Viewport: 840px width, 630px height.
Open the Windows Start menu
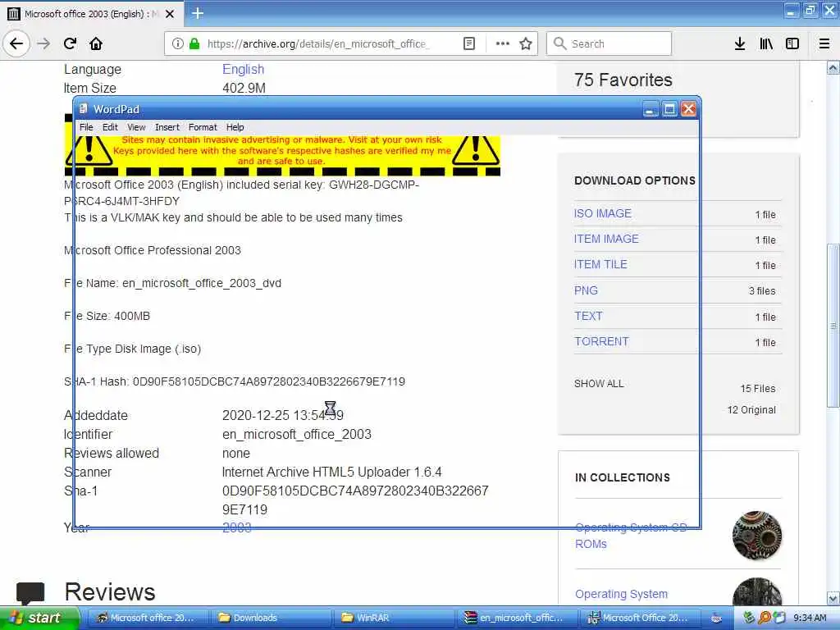pos(39,618)
